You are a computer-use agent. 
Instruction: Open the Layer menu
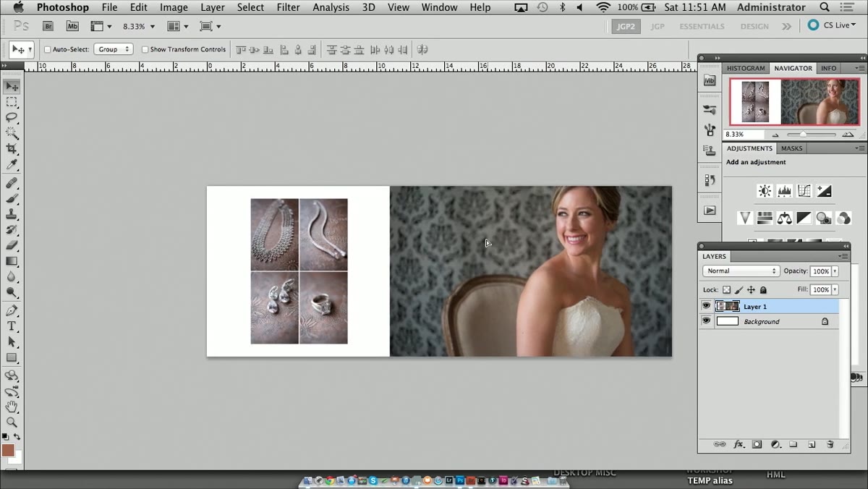(213, 7)
